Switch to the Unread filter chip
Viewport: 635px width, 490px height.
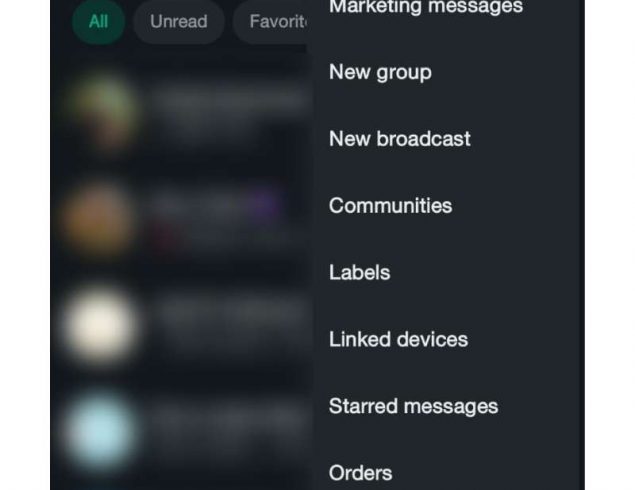click(x=179, y=22)
